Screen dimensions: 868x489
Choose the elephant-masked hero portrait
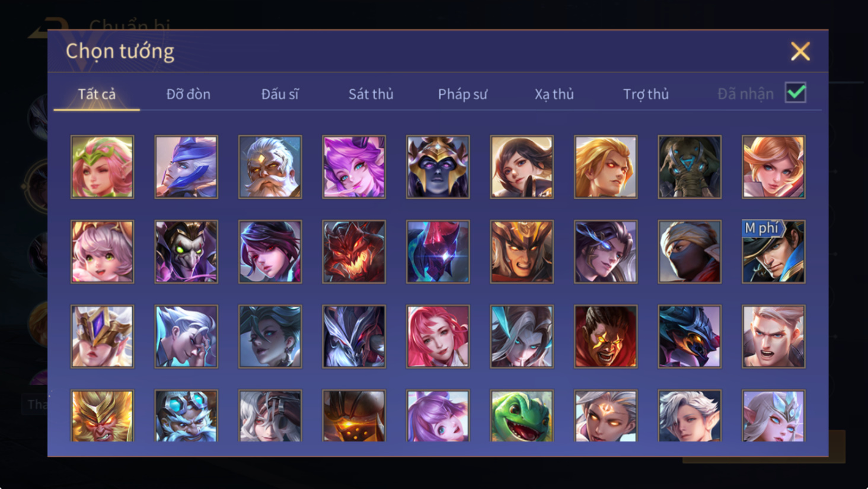tap(690, 167)
